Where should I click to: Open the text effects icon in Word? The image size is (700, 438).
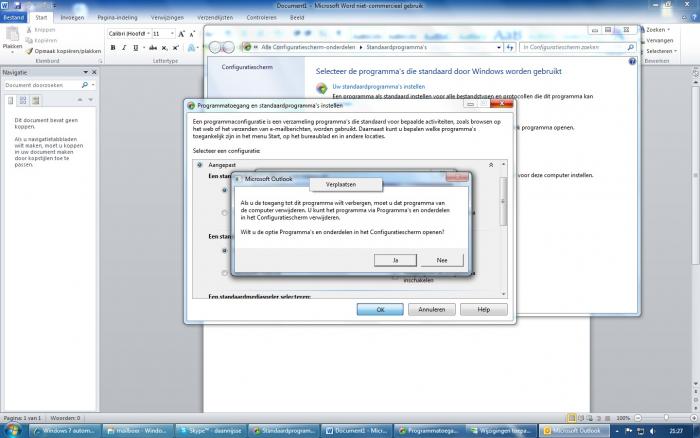coord(192,48)
